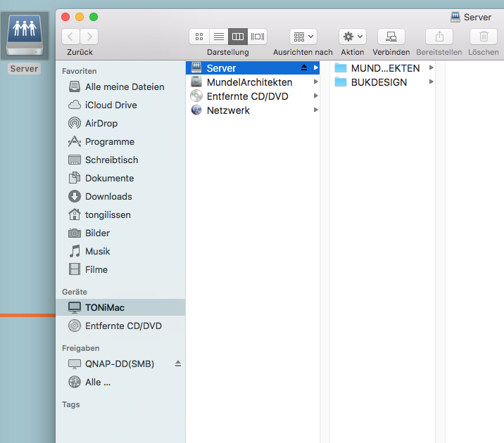The height and width of the screenshot is (443, 504).
Task: Open the Aktion gear menu
Action: pyautogui.click(x=352, y=37)
